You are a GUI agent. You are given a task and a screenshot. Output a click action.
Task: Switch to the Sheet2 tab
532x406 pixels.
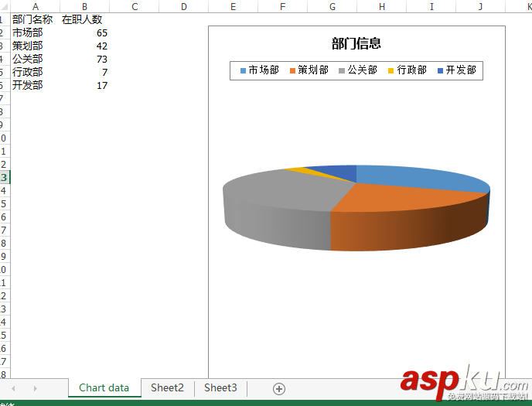click(167, 387)
